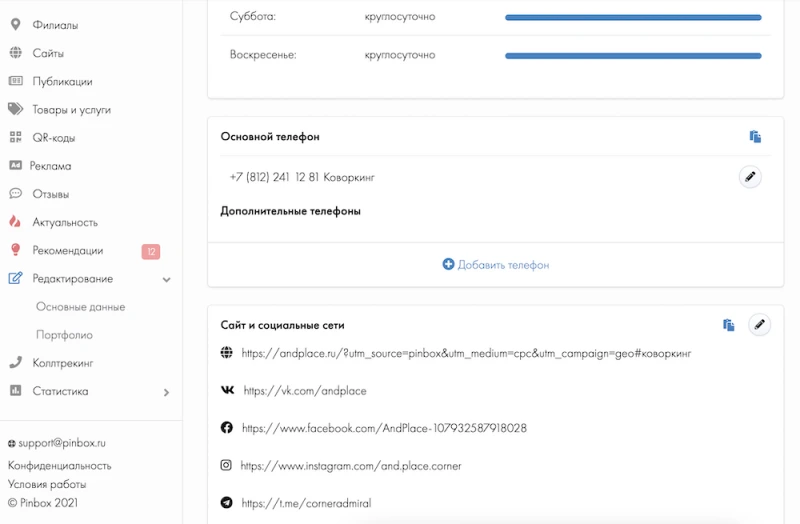Select Основные данные submenu item

pyautogui.click(x=80, y=307)
